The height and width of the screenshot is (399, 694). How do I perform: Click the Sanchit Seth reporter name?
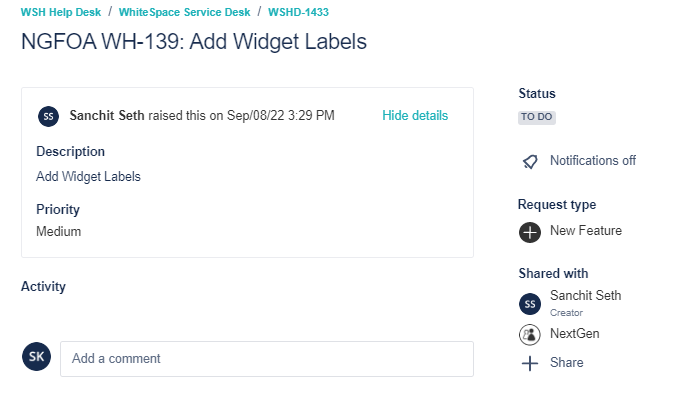click(107, 116)
